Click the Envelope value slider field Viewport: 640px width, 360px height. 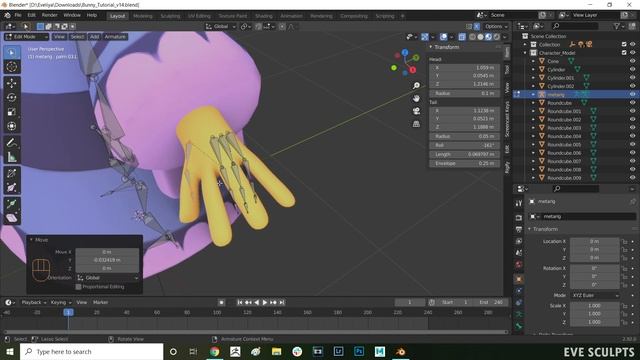[x=465, y=163]
